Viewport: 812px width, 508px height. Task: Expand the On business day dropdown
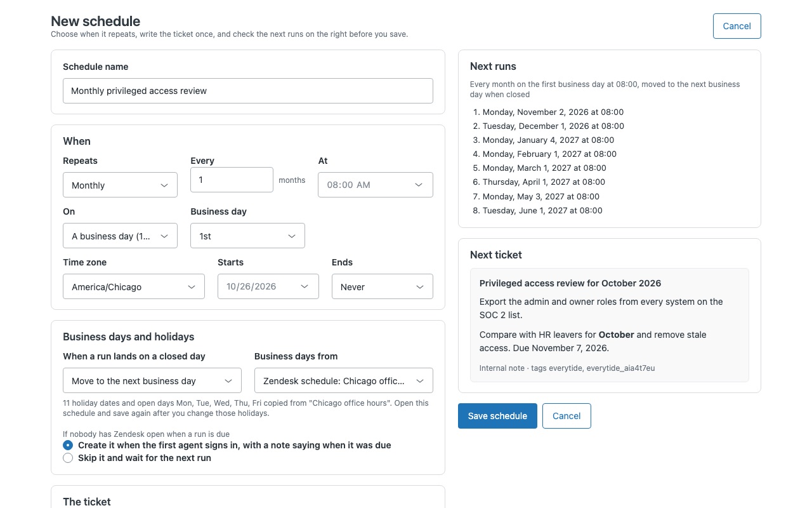click(120, 236)
